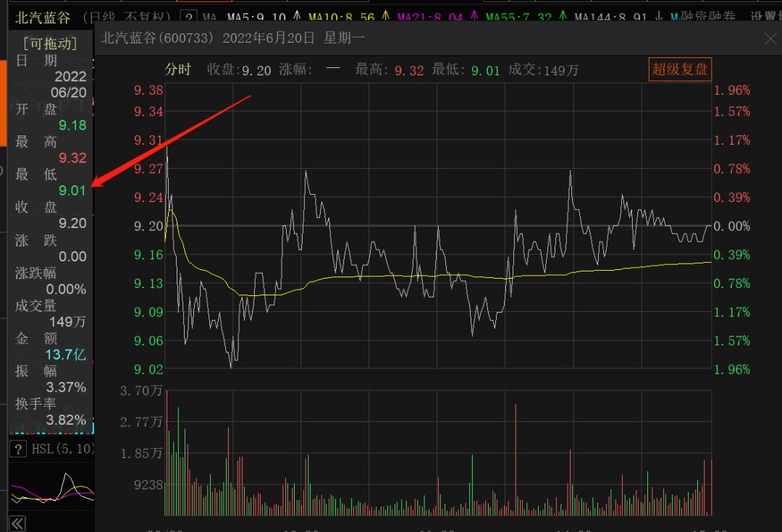Click the 北汽蓝谷 stock name in the main window top bar
This screenshot has height=532, width=782.
click(43, 17)
